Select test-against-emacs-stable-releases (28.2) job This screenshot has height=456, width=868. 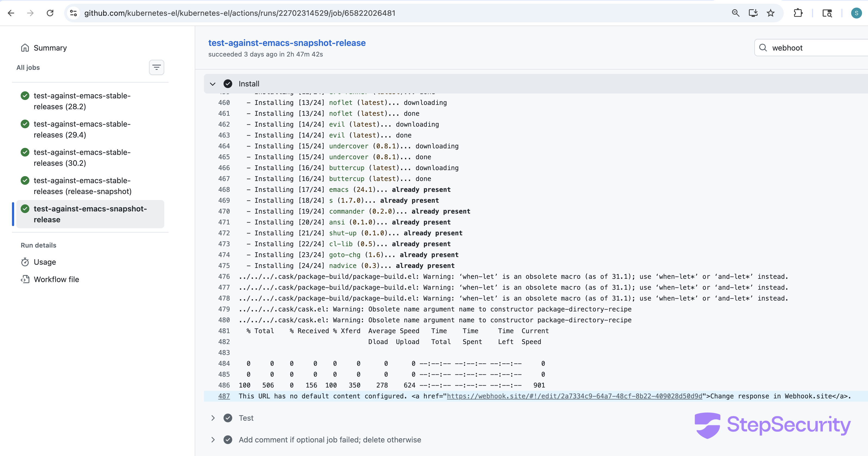[82, 101]
